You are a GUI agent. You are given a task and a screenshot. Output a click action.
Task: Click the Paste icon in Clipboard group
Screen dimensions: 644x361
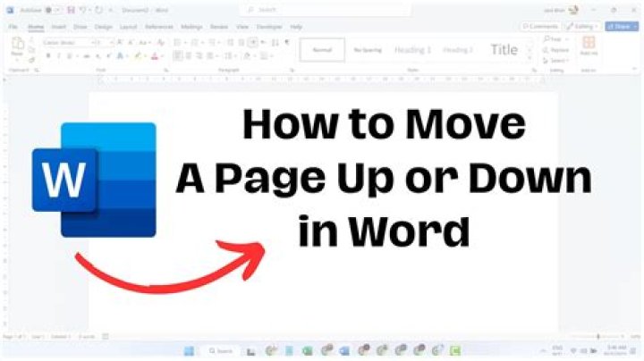pos(17,44)
